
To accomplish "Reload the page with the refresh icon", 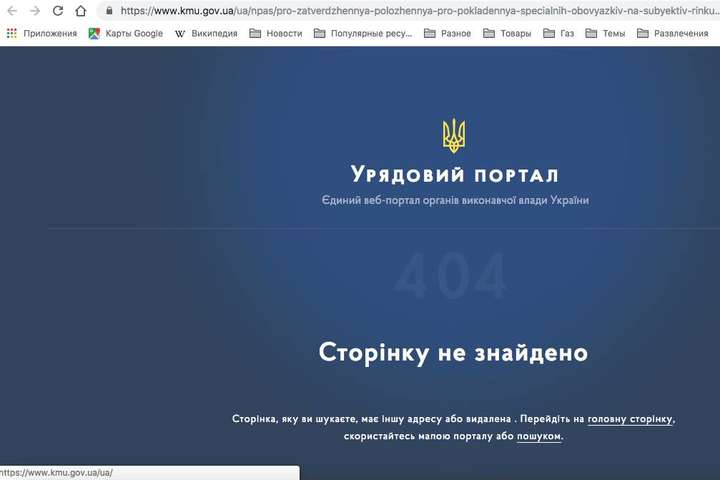I will click(58, 11).
